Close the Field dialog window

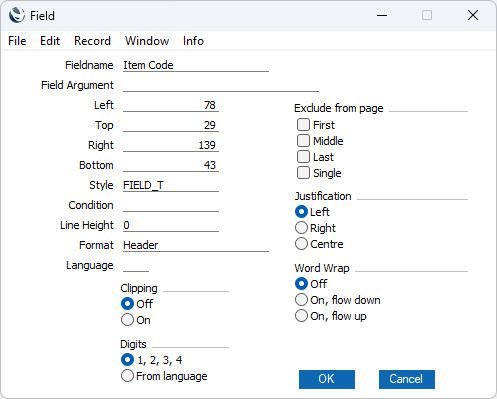coord(473,15)
